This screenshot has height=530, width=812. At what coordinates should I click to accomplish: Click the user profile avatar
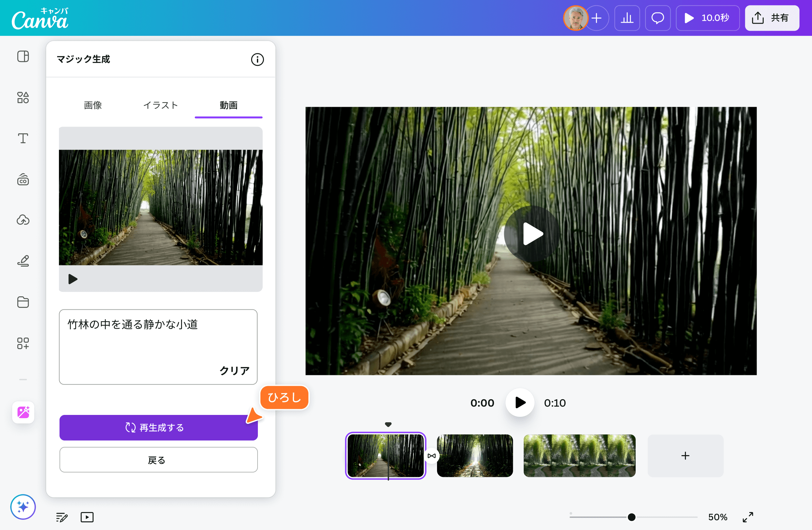click(x=576, y=18)
